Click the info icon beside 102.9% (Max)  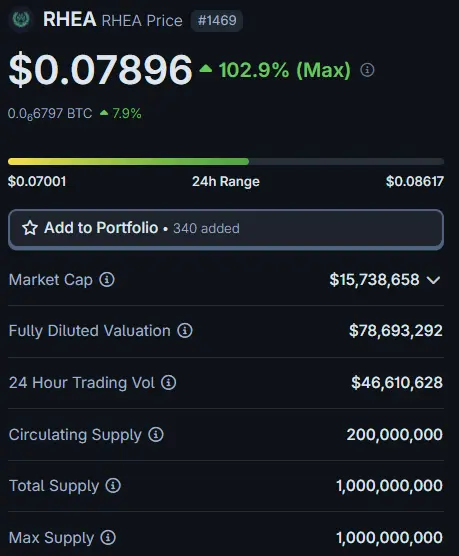[x=367, y=70]
